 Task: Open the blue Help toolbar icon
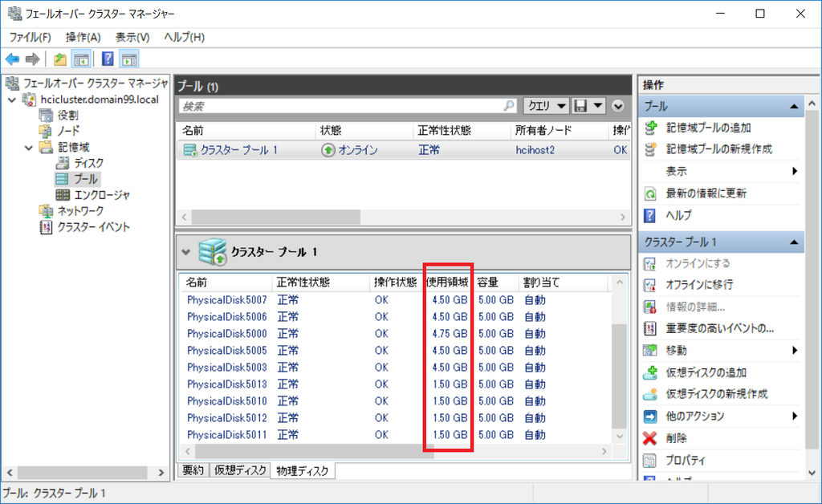tap(108, 59)
